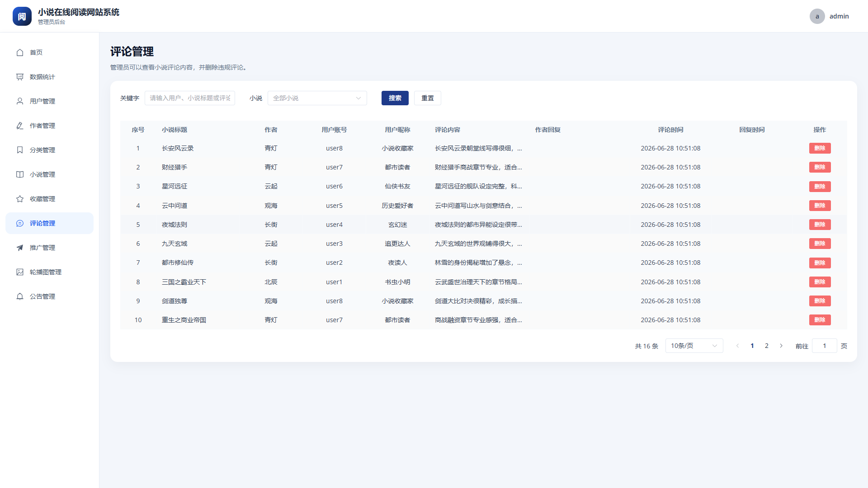
Task: Click the blue 阅 site logo
Action: click(22, 16)
